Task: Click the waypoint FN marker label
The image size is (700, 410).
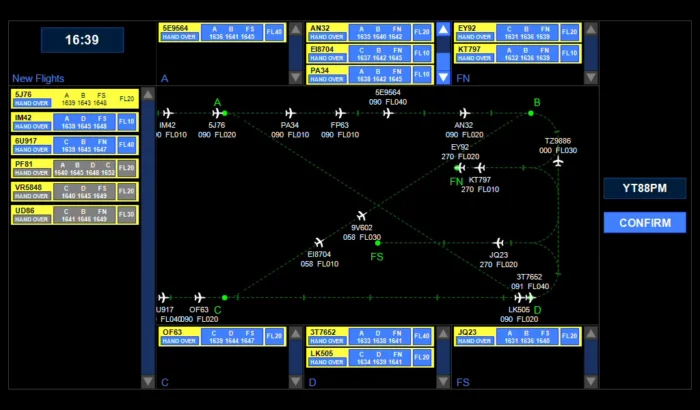Action: (x=456, y=181)
